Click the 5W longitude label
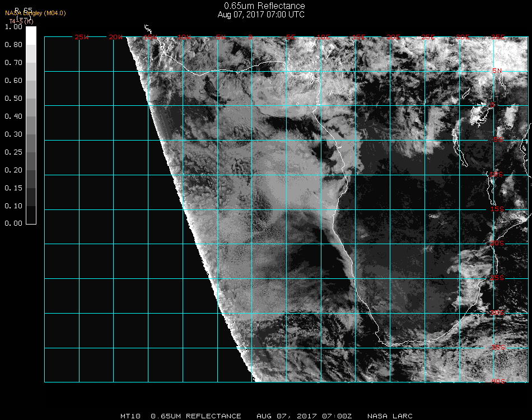532x420 pixels. (221, 37)
